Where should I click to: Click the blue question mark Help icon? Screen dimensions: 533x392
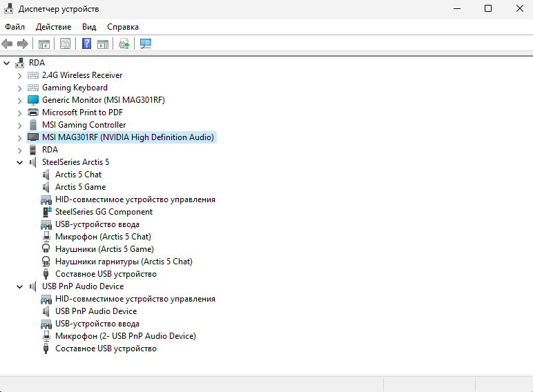click(x=87, y=43)
